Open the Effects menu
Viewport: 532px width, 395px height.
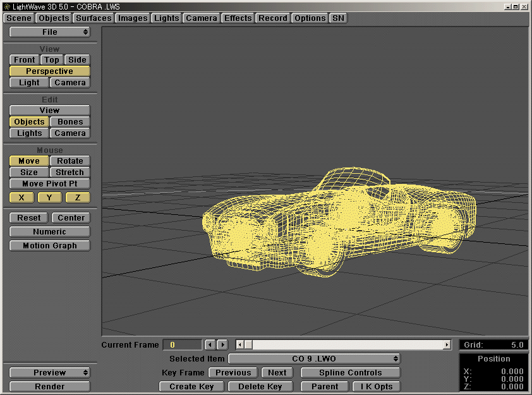pos(238,18)
